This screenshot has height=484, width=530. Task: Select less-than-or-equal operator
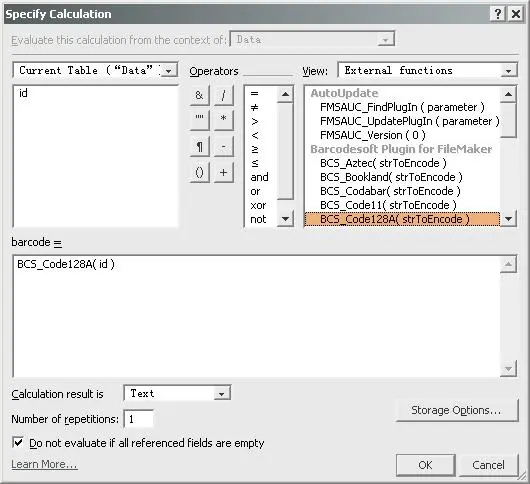coord(255,163)
